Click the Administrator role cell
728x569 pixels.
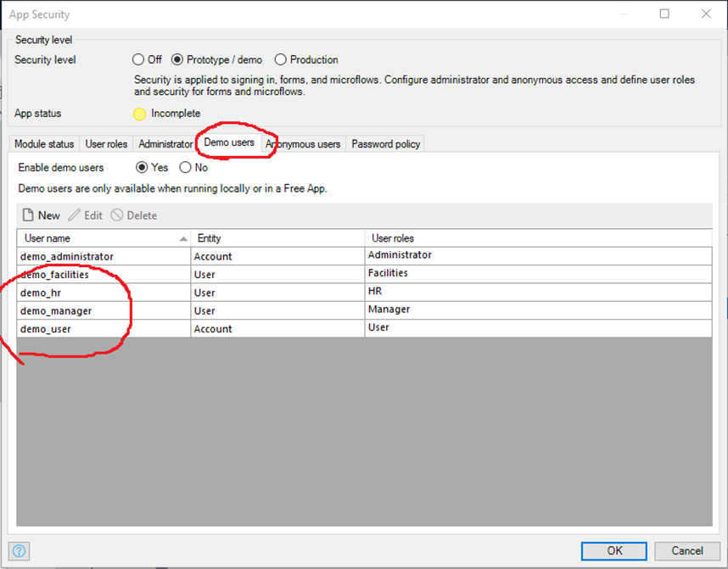(x=539, y=255)
